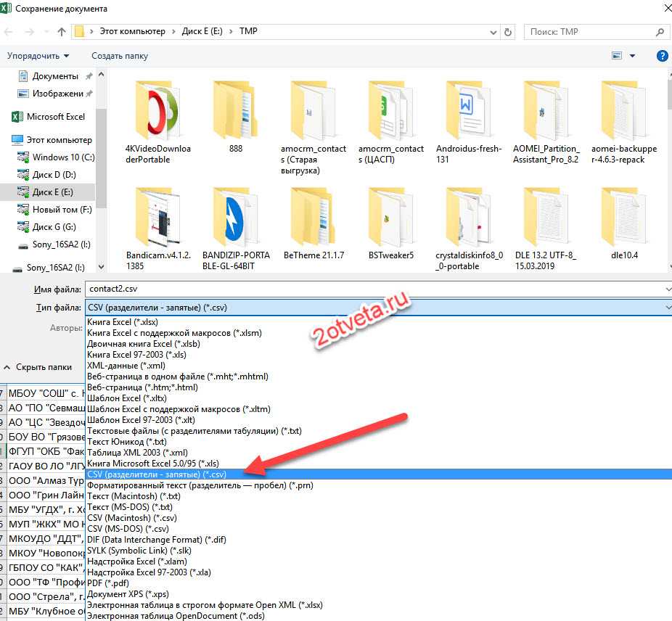Open amocrm_contacts (ЦАСП) folder

[391, 122]
